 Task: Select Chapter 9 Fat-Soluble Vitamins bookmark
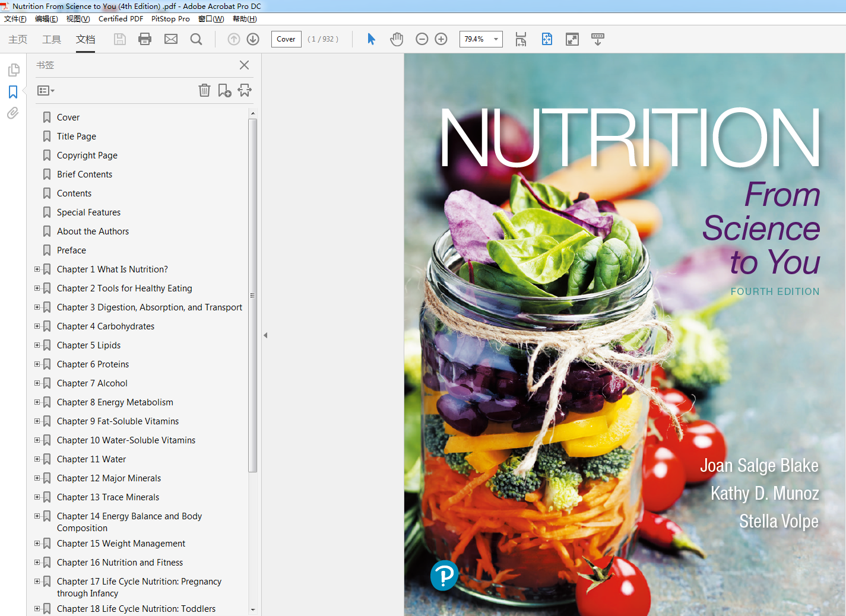(118, 421)
